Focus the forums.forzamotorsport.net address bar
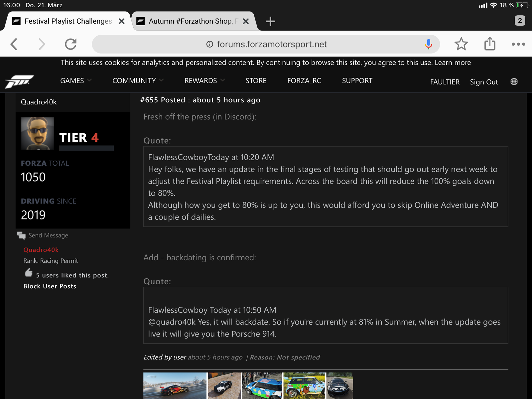 point(266,44)
